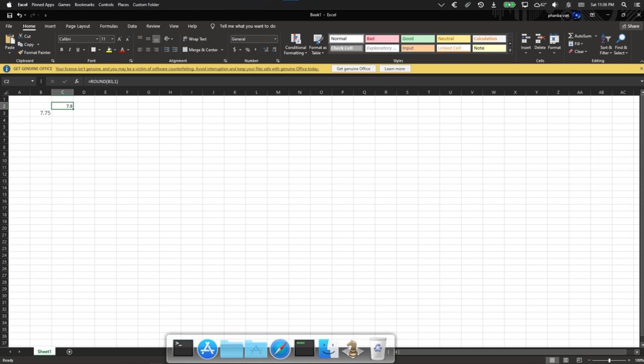The image size is (644, 364).
Task: Toggle italic formatting
Action: (x=69, y=50)
